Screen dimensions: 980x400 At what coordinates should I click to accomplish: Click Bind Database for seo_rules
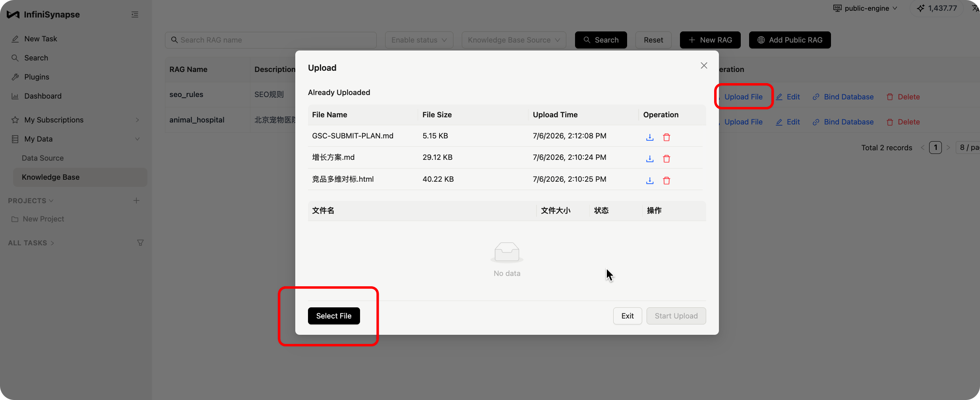[843, 97]
